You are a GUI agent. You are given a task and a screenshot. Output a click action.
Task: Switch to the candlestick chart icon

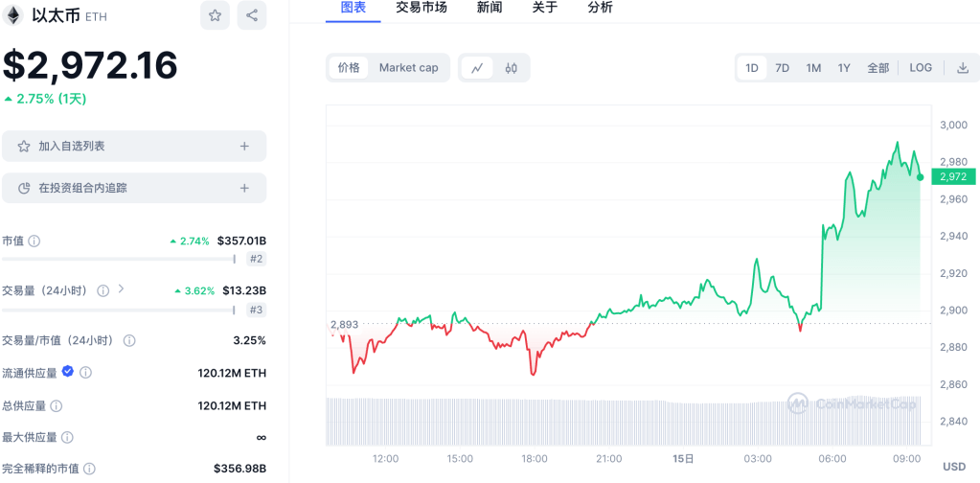512,68
